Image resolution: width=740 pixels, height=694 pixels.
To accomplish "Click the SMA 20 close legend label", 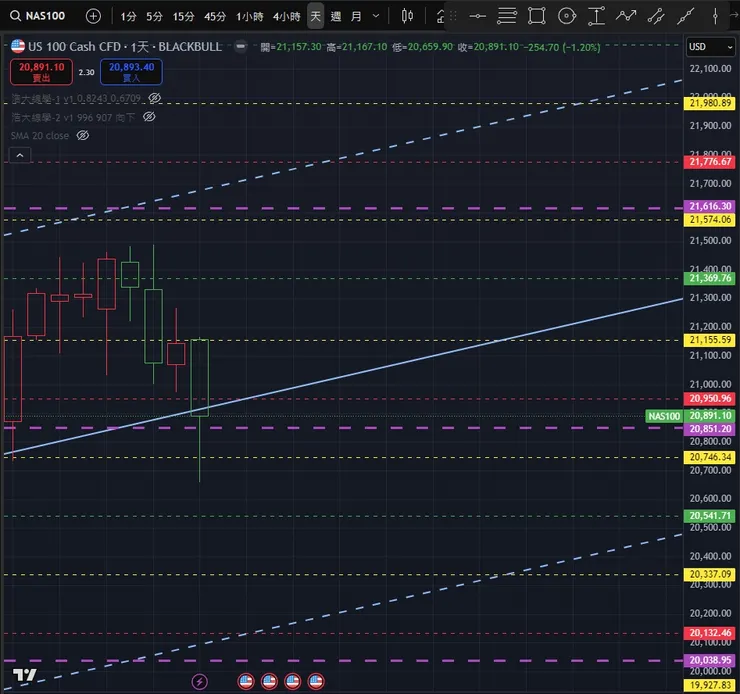I will 40,135.
